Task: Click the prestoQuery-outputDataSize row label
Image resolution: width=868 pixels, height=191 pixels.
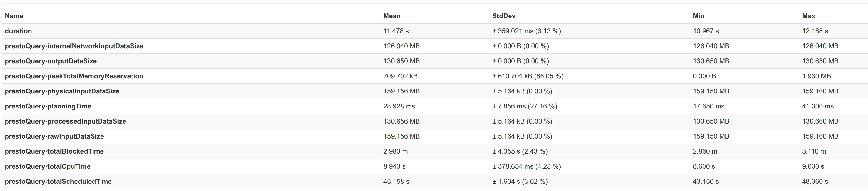Action: tap(51, 61)
